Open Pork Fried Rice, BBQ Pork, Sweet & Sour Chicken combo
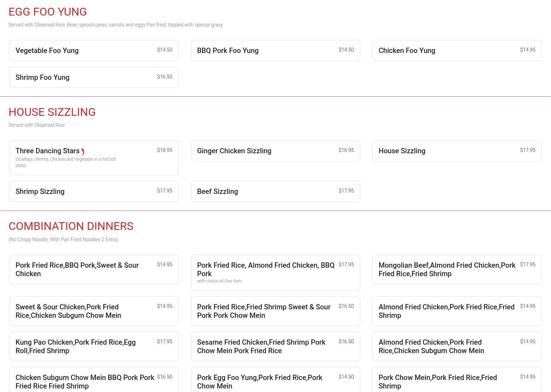This screenshot has height=392, width=551. pos(94,269)
